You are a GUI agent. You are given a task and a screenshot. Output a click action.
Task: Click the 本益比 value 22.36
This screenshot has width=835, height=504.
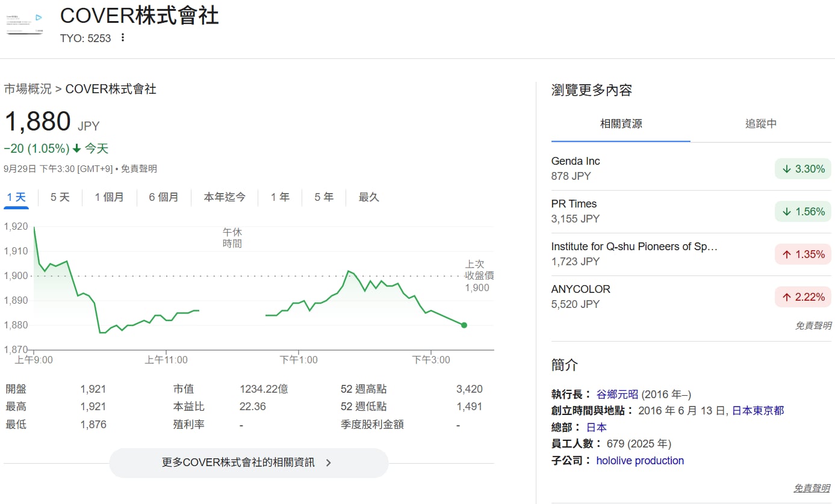[x=253, y=407]
